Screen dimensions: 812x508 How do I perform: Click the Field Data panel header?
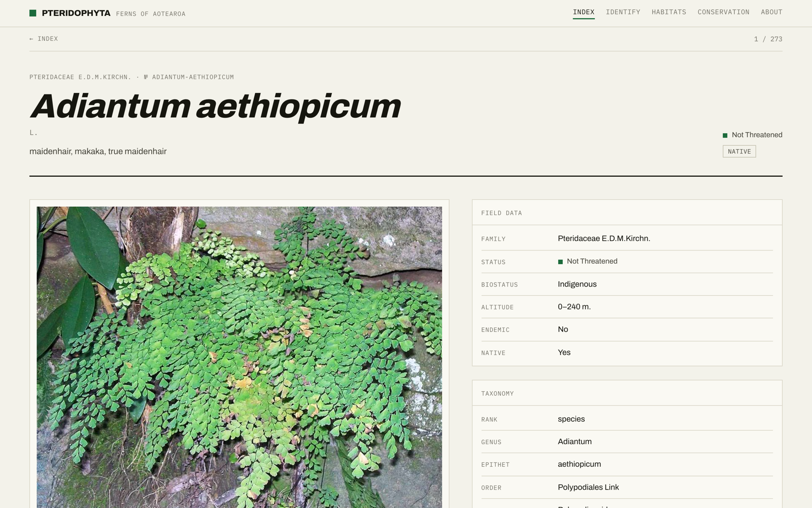click(627, 213)
